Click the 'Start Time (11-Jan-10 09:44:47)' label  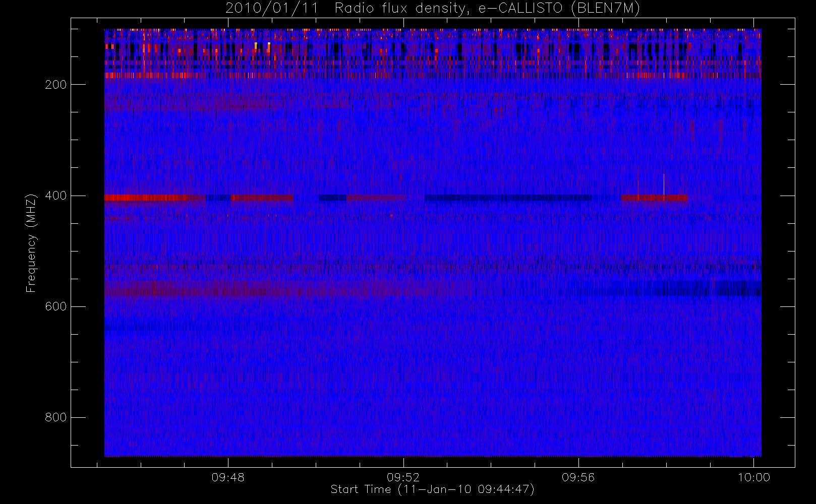click(x=432, y=489)
